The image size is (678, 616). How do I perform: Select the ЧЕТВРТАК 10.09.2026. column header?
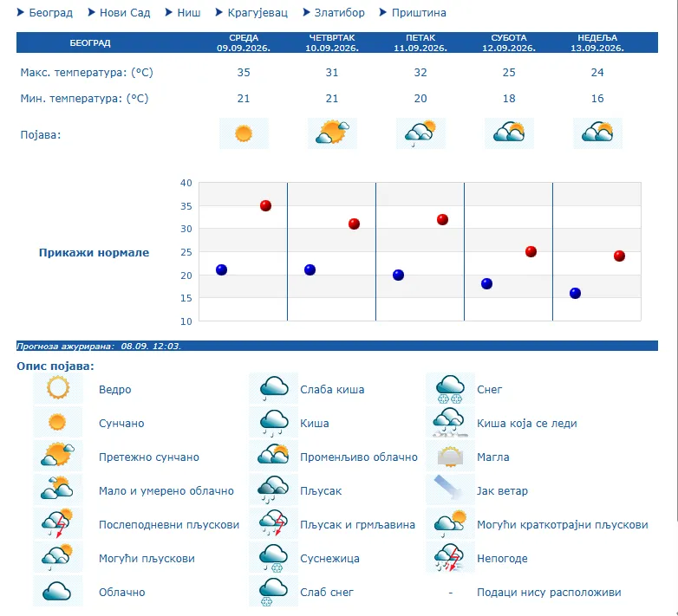332,42
